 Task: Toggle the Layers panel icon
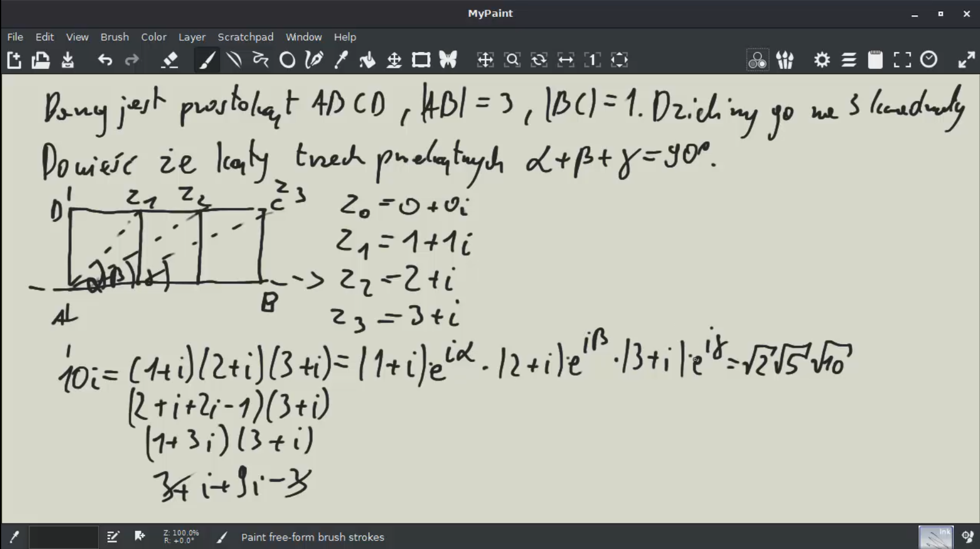coord(849,60)
